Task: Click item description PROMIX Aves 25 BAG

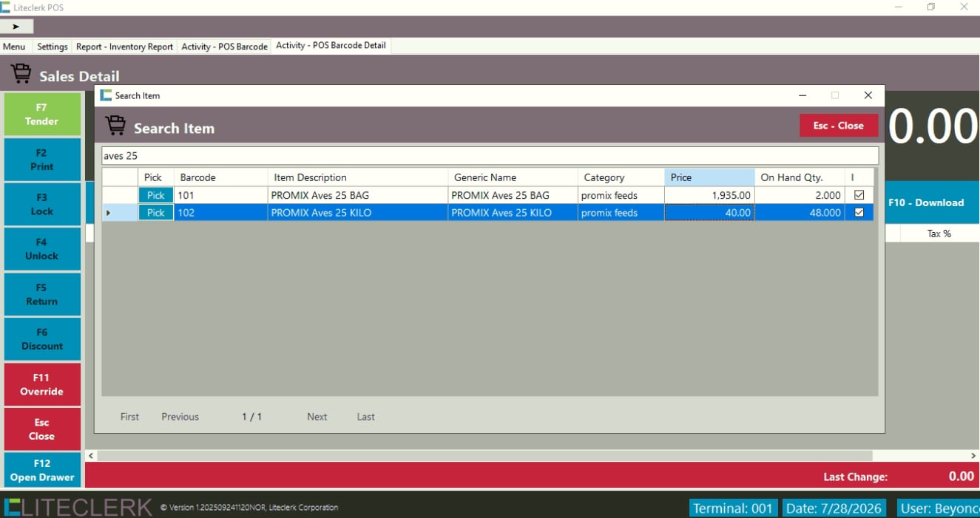Action: [358, 195]
